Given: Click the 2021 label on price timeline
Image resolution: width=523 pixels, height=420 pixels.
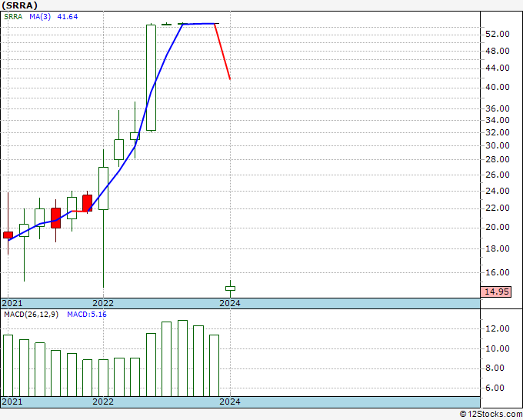Looking at the screenshot, I should click(12, 303).
